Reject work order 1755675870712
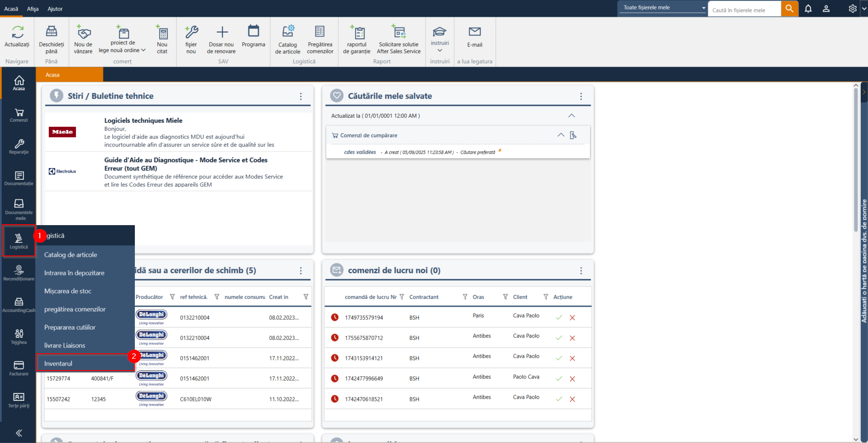The width and height of the screenshot is (868, 443). point(572,338)
